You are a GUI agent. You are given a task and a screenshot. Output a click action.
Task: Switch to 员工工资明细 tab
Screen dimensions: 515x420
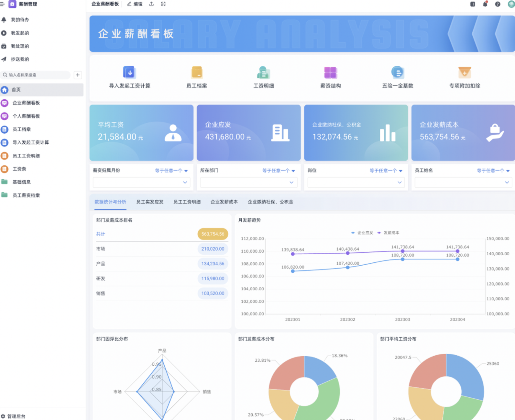click(187, 202)
